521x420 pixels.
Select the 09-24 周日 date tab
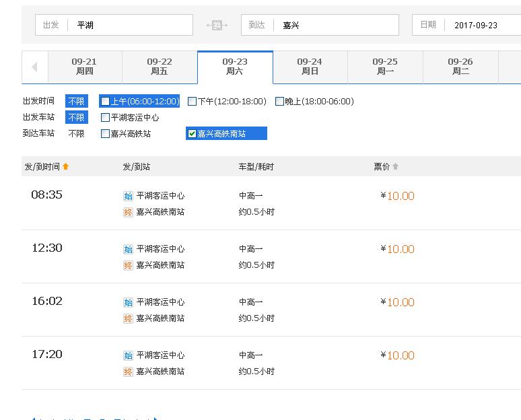310,67
